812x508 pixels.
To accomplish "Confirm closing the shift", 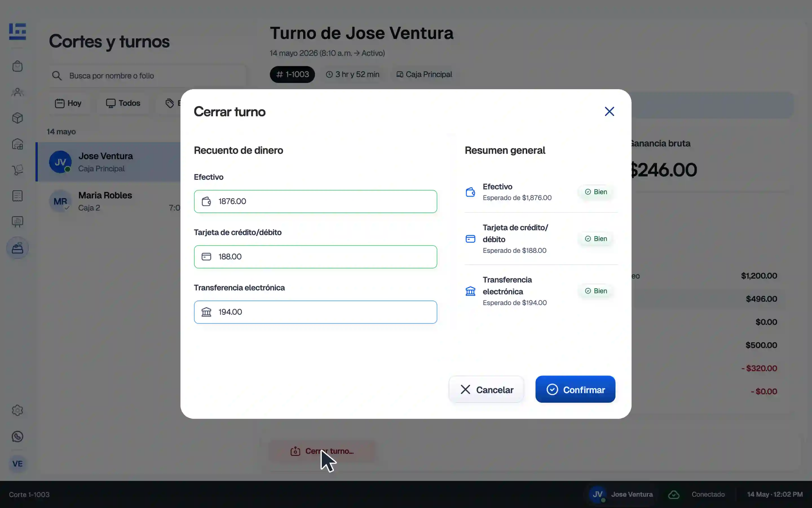I will point(575,389).
